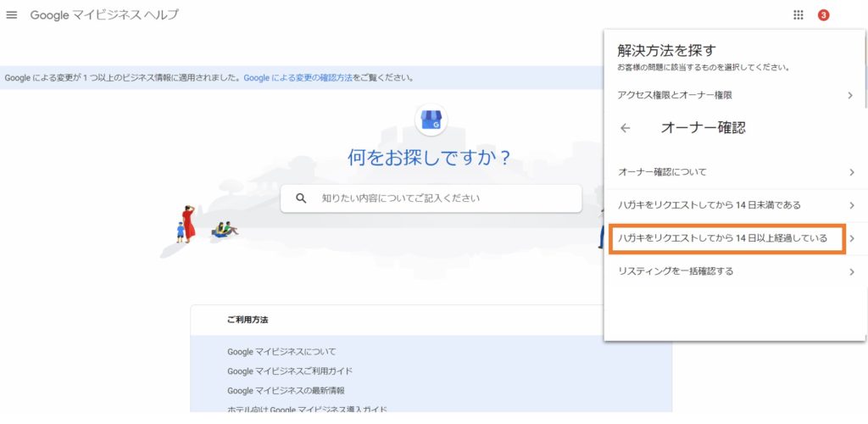The image size is (868, 424).
Task: Click the オーナー確認 section title
Action: coord(703,128)
